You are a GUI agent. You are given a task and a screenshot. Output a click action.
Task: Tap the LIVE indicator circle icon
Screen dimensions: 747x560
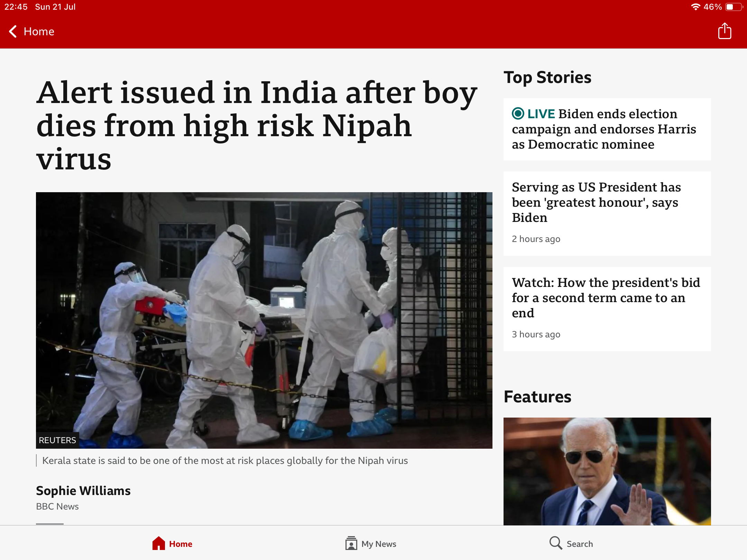click(518, 113)
